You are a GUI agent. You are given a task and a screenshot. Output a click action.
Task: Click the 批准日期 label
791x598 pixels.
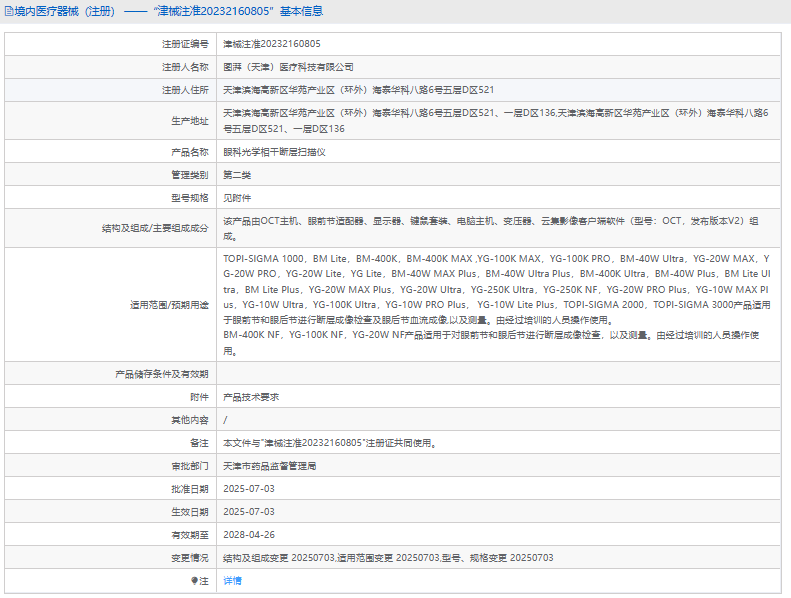[x=190, y=489]
